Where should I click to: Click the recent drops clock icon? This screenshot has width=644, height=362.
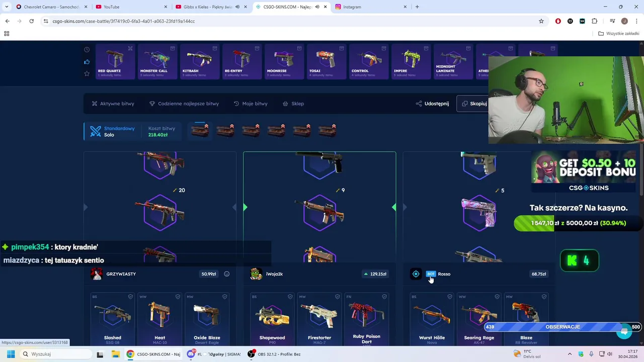87,49
